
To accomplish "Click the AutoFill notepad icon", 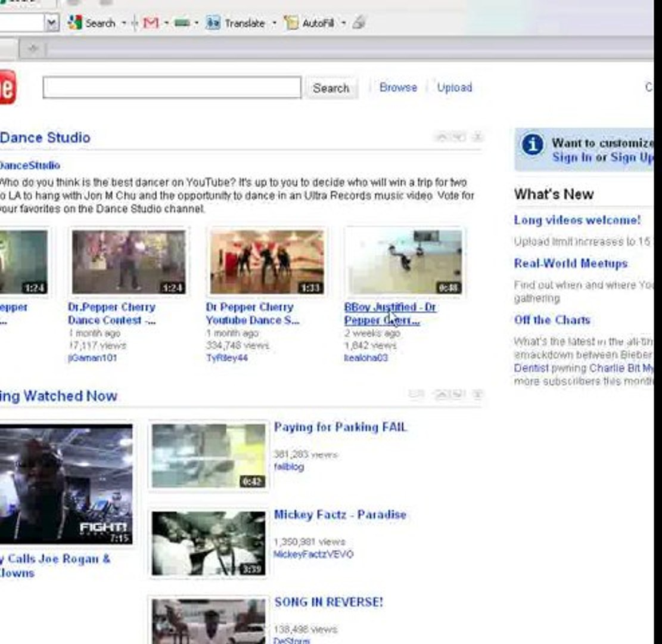I will tap(291, 23).
